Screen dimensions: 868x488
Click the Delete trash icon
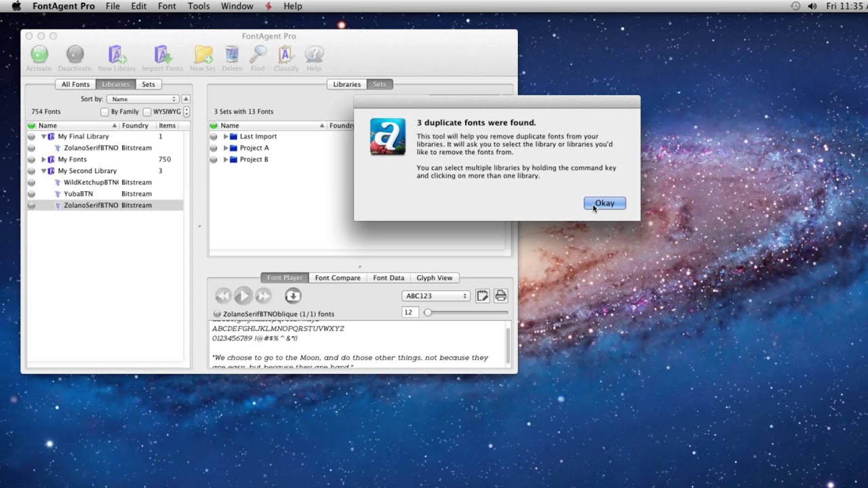tap(232, 54)
